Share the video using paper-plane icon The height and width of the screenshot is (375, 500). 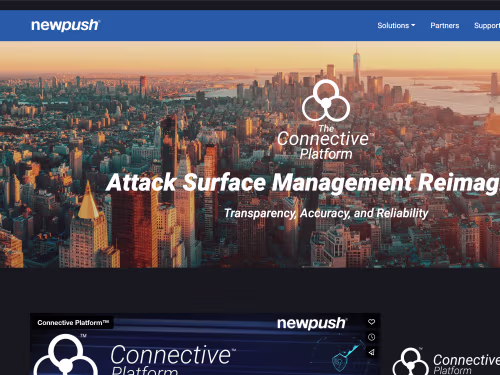(371, 352)
